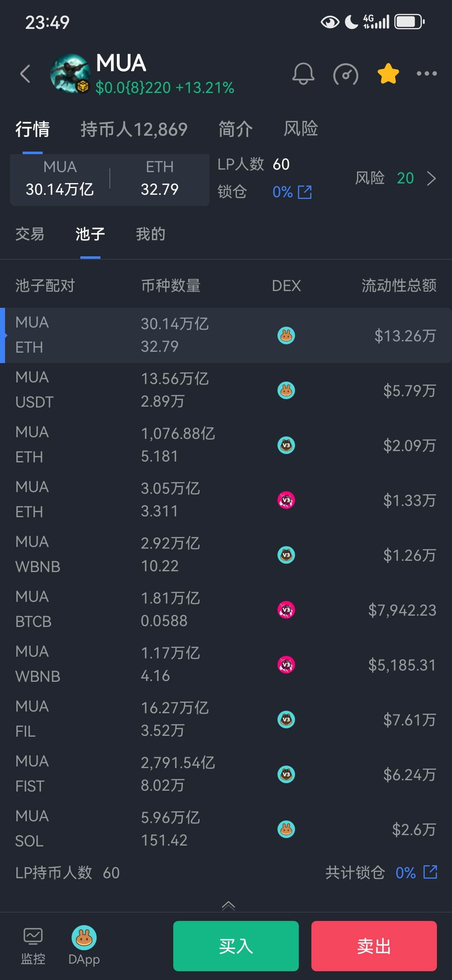Image resolution: width=452 pixels, height=980 pixels.
Task: Select the MUA/USDT pool row
Action: point(226,390)
